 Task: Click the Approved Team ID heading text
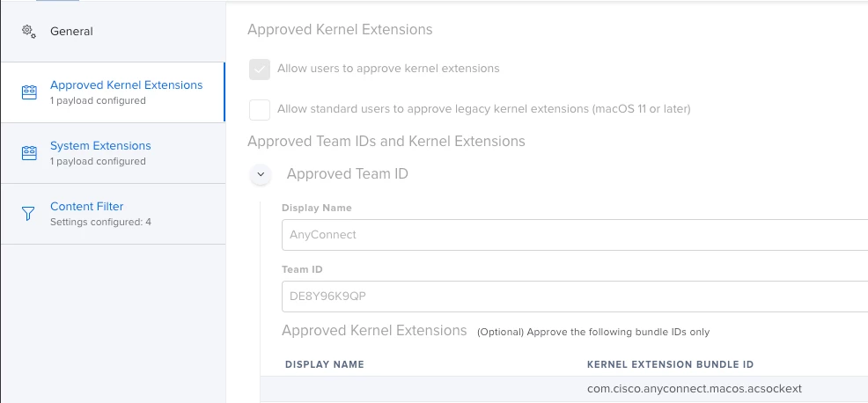(347, 174)
